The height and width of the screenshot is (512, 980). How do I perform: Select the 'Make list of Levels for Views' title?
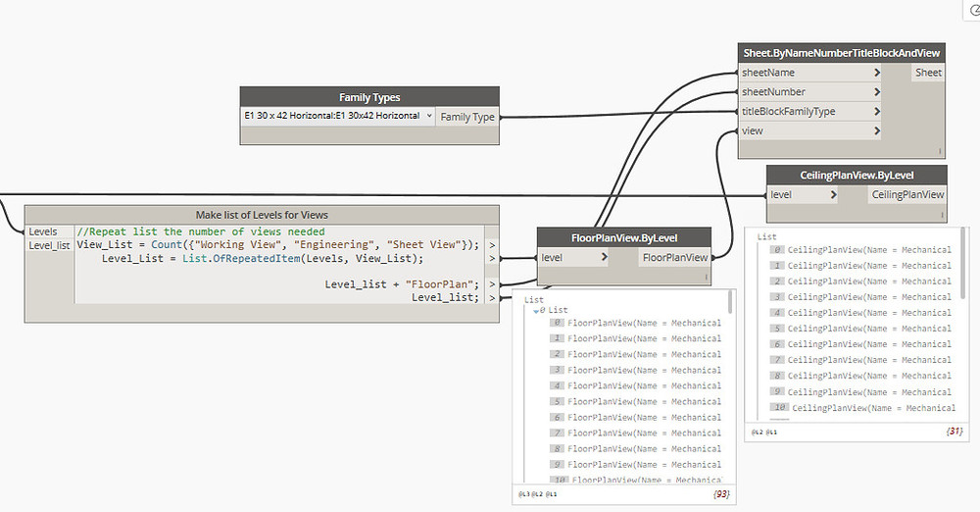262,215
